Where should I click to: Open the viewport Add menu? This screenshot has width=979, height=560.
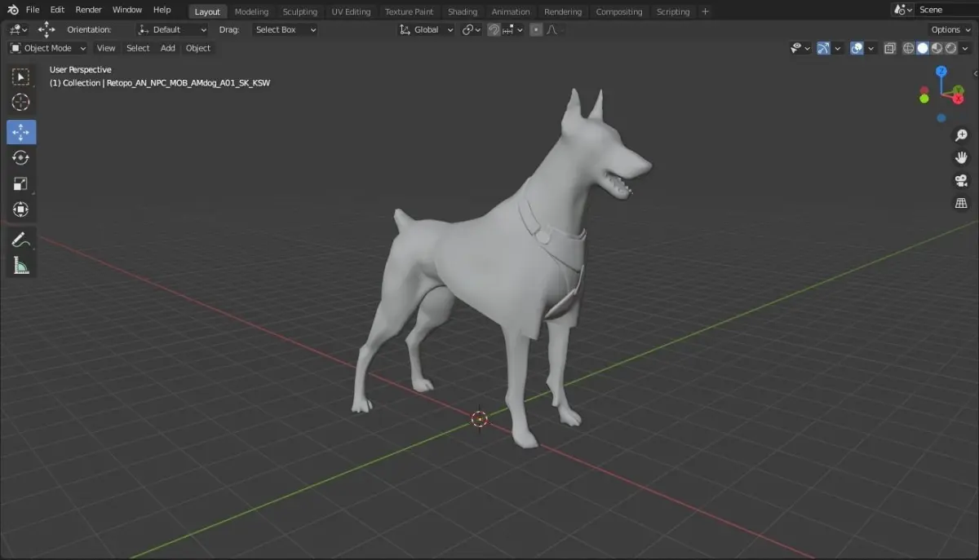pyautogui.click(x=168, y=48)
